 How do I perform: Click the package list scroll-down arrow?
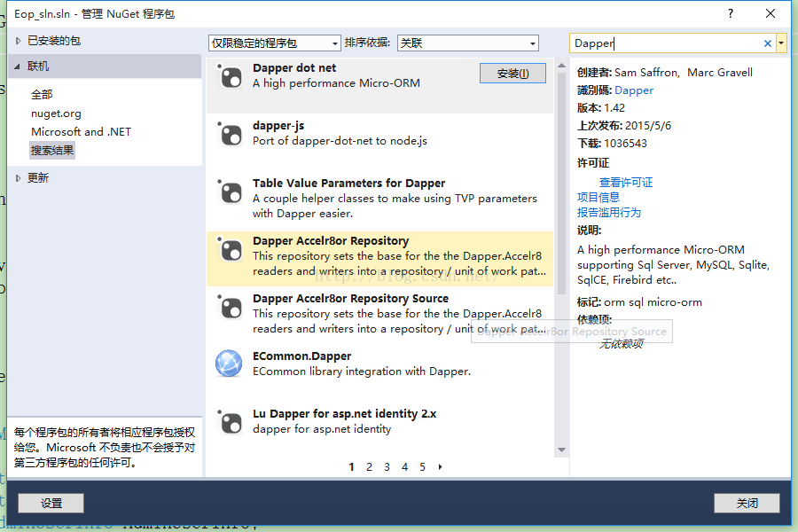[x=561, y=450]
